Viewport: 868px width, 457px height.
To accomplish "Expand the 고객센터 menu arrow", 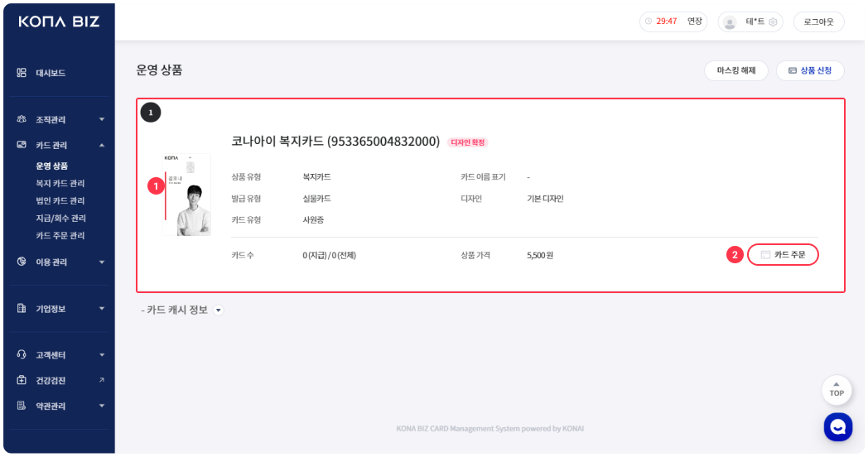I will 102,355.
